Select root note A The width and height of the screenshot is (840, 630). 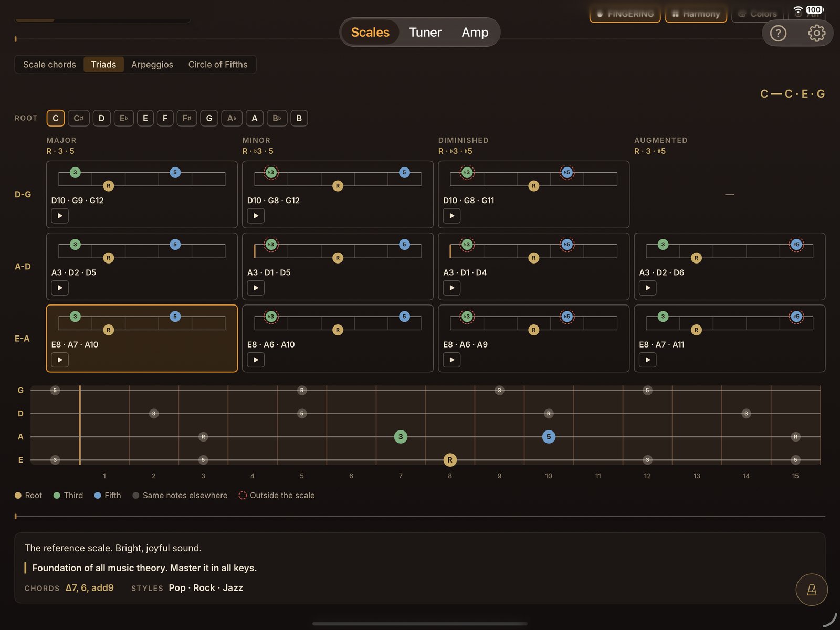[x=254, y=118]
